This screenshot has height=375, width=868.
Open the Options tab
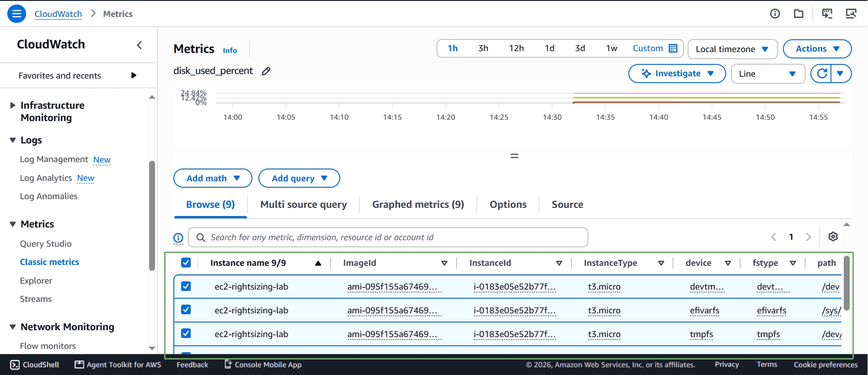508,205
